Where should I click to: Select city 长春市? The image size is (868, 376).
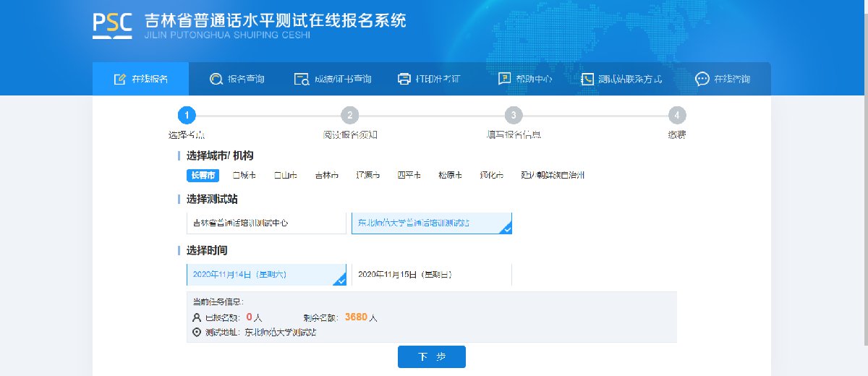tap(203, 176)
